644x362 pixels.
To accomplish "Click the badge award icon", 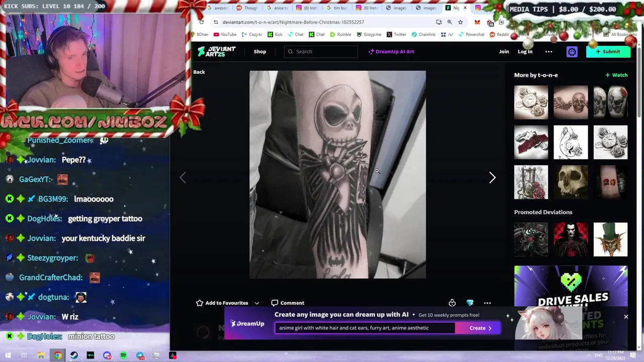I will click(452, 303).
